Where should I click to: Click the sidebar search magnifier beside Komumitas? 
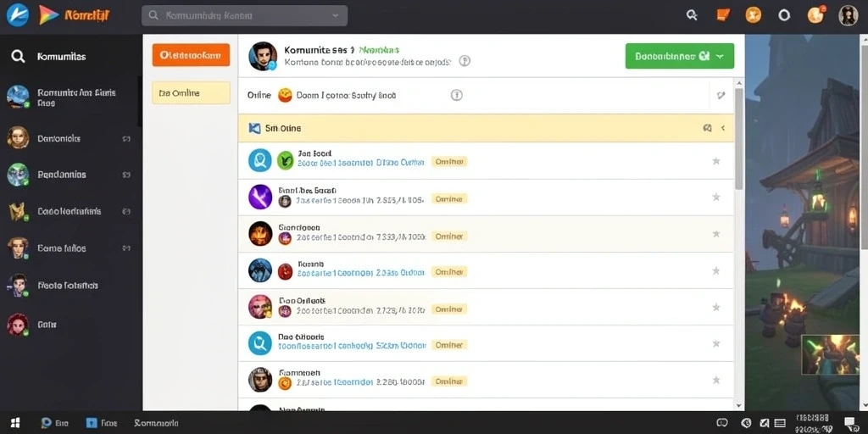point(19,57)
